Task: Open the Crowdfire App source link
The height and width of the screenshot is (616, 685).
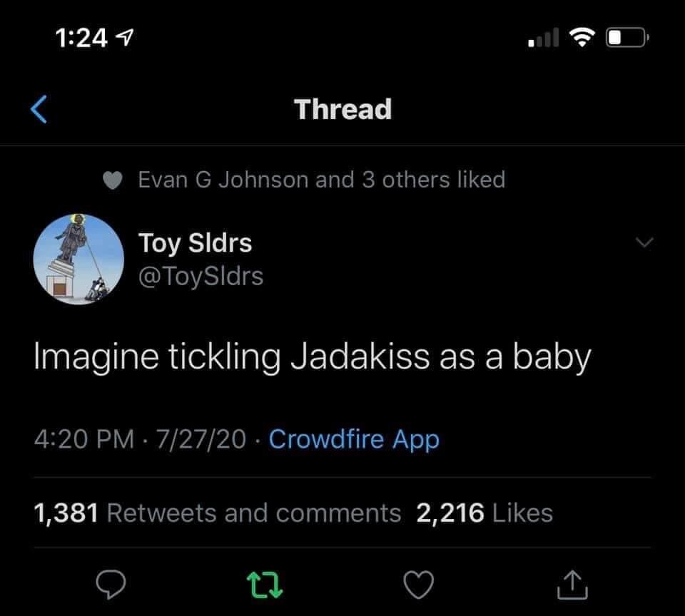Action: [x=354, y=439]
